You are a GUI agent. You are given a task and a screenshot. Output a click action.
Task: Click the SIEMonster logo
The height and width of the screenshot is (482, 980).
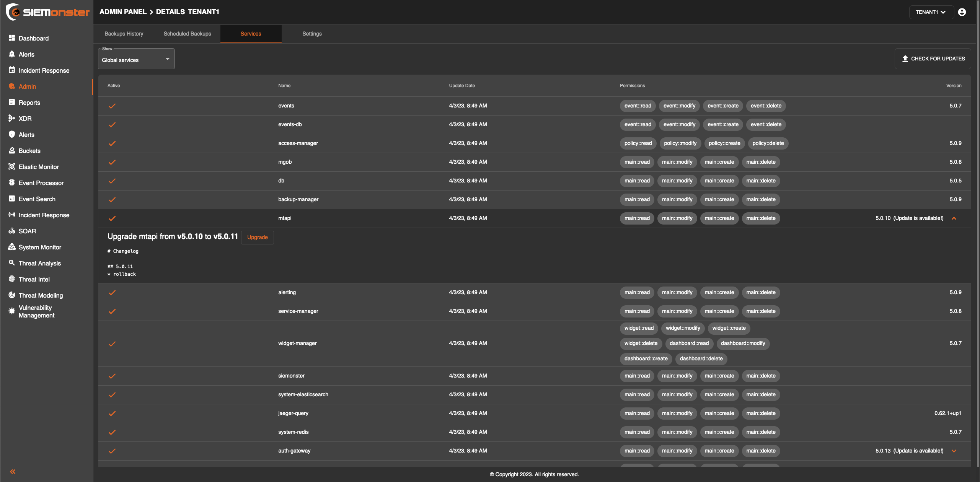(48, 12)
